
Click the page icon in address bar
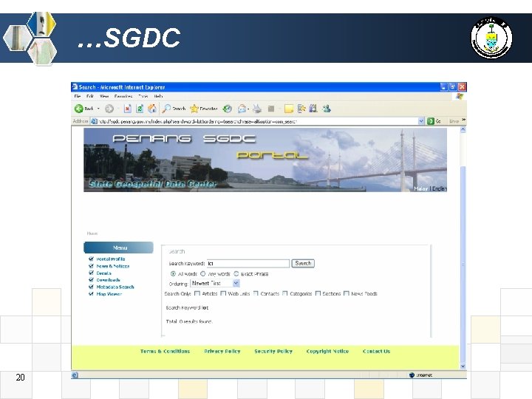coord(94,121)
